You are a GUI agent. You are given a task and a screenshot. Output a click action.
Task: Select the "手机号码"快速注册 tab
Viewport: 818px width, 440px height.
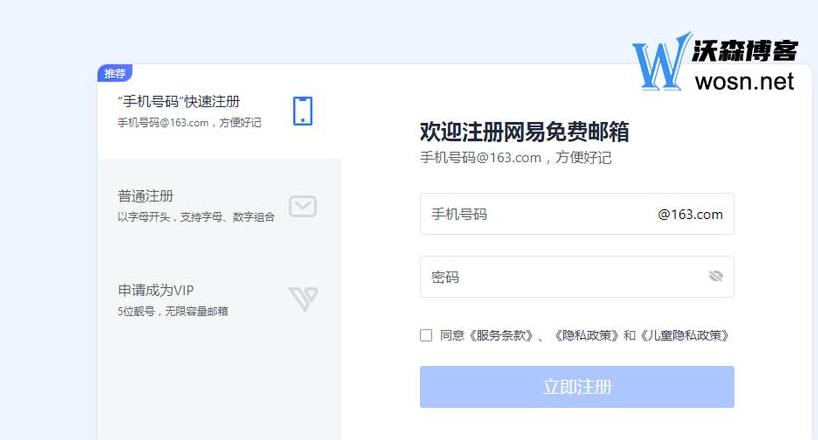pos(219,112)
